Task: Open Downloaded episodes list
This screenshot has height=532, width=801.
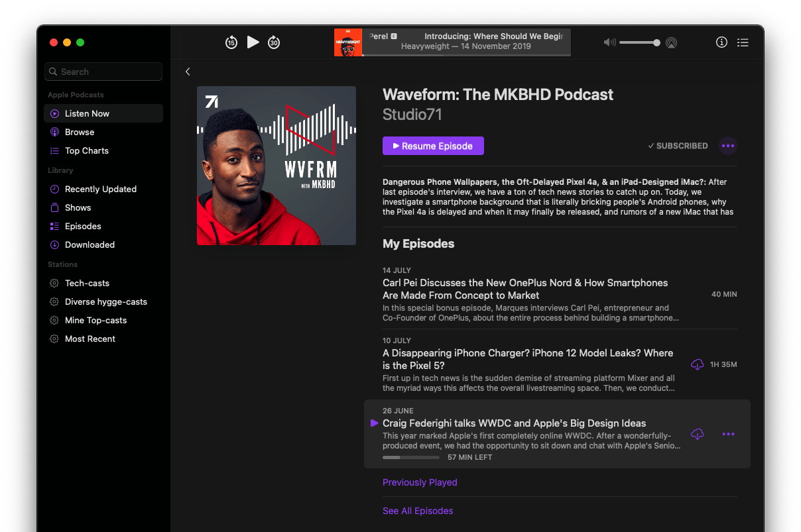Action: pos(103,244)
